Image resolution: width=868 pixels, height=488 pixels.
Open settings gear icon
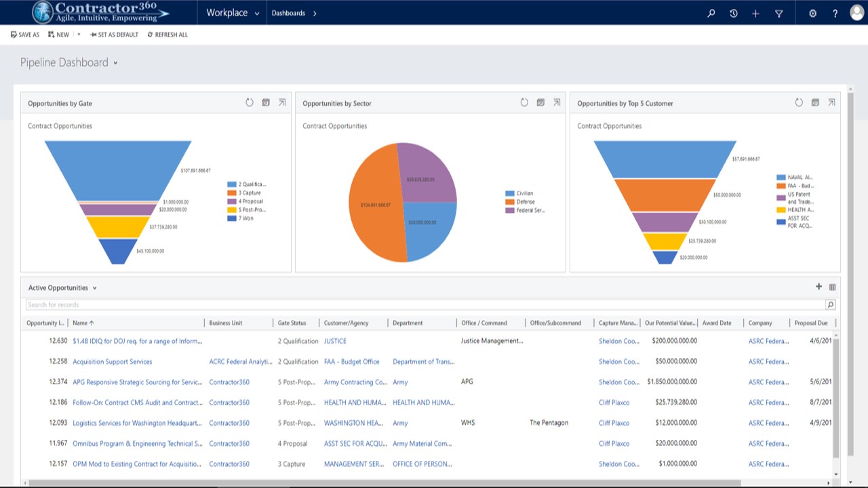tap(812, 13)
